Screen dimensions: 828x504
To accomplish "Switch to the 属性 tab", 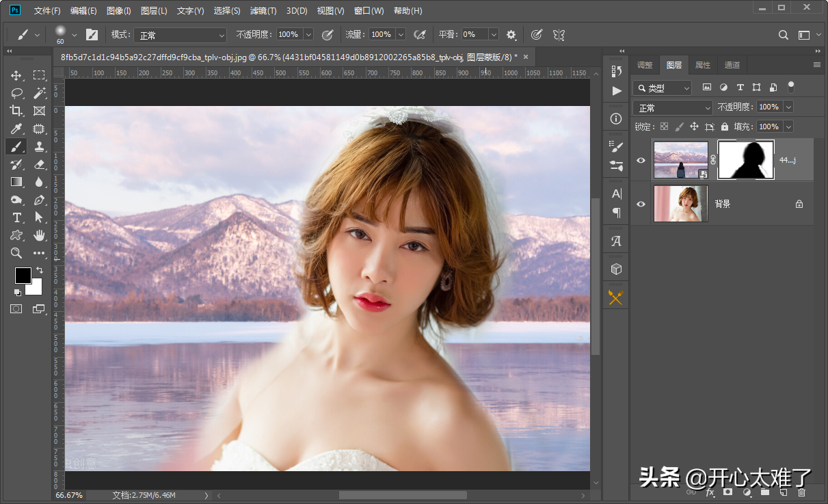I will pos(703,65).
